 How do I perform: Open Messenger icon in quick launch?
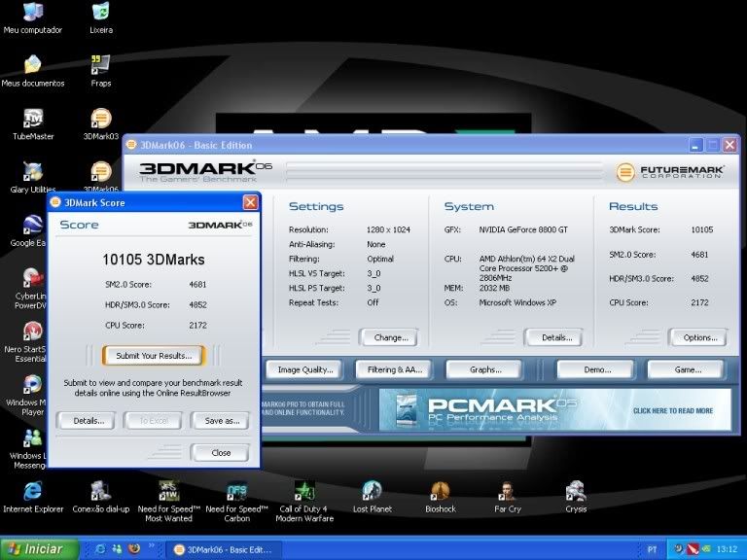pos(117,549)
